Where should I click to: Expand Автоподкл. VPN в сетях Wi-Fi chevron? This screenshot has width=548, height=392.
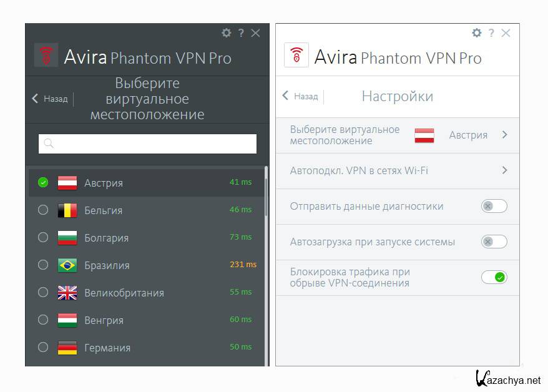504,170
